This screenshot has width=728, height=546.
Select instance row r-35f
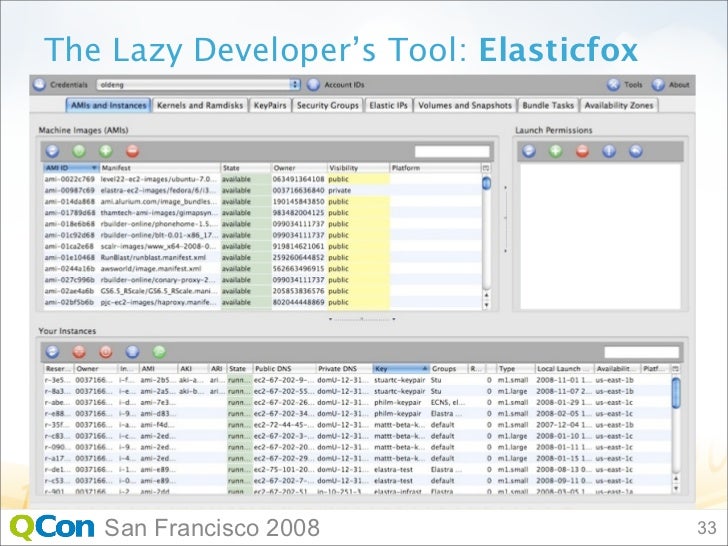click(x=358, y=425)
